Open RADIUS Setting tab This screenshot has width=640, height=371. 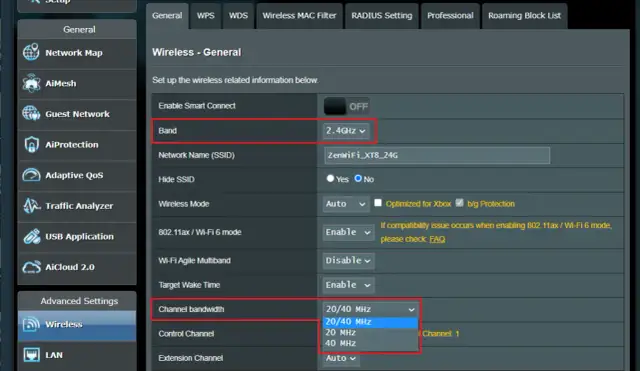pos(382,16)
